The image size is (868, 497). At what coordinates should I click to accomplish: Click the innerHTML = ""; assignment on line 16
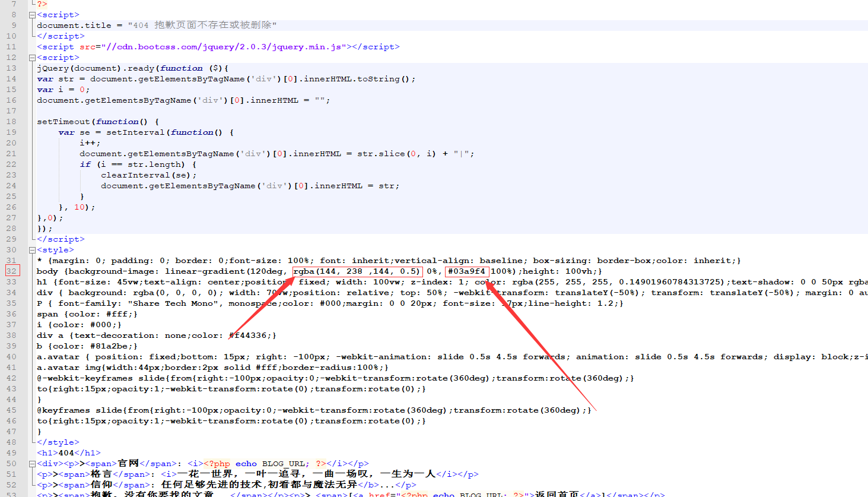click(290, 100)
